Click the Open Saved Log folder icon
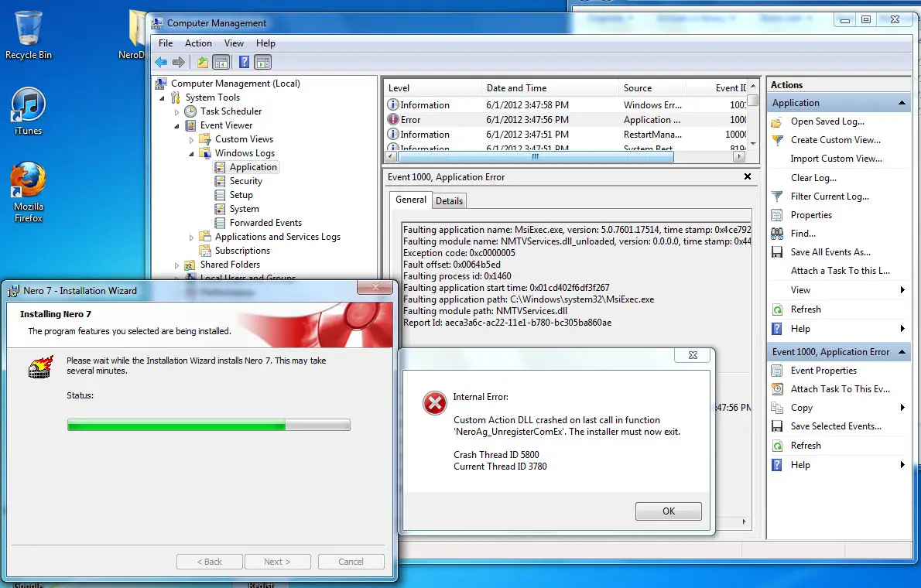921x588 pixels. pyautogui.click(x=776, y=122)
